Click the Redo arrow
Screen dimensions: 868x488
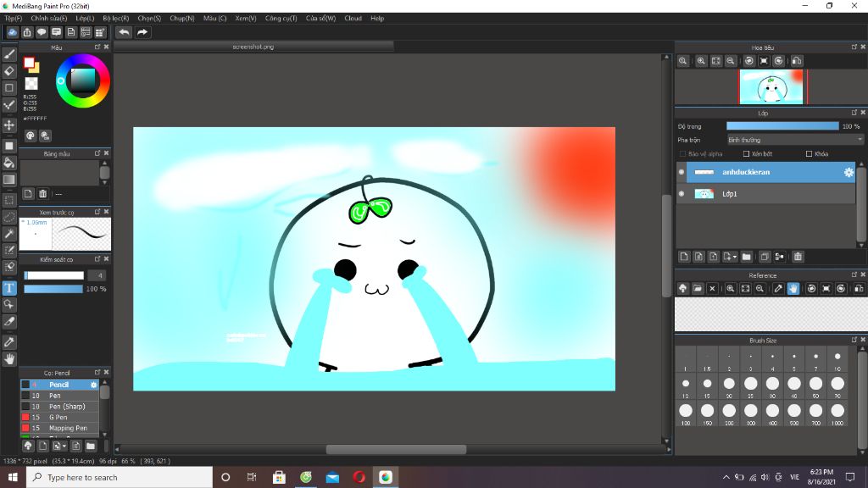pyautogui.click(x=142, y=32)
